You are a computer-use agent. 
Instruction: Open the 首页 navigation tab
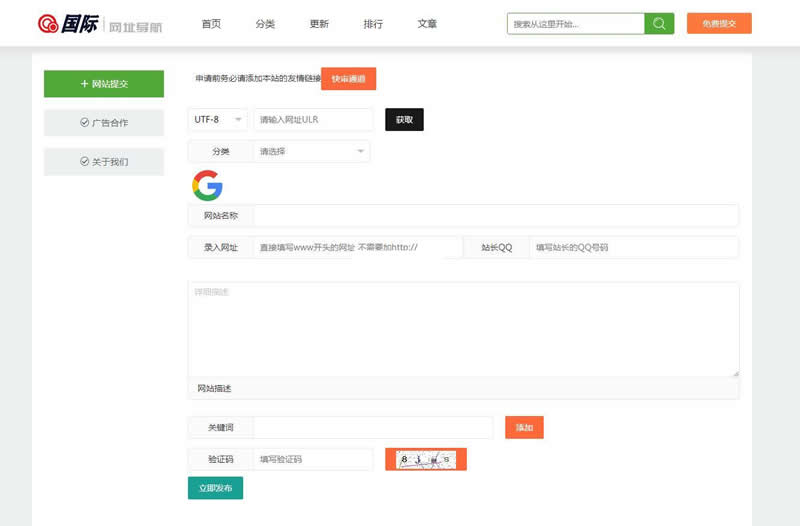pos(211,24)
